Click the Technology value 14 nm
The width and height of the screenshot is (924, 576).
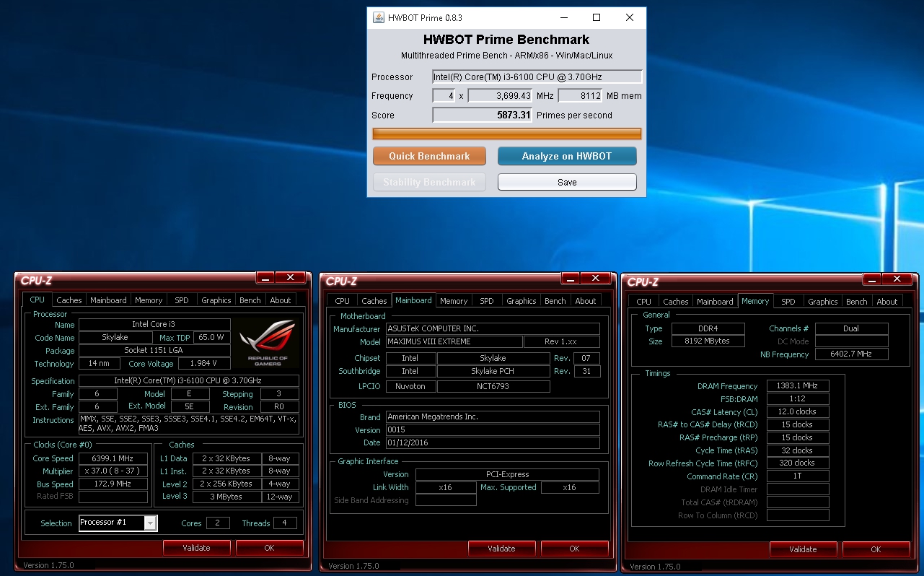tap(99, 364)
